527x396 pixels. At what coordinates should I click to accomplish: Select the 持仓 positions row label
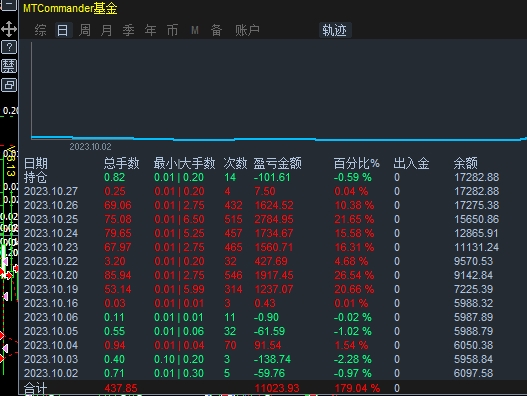[35, 177]
